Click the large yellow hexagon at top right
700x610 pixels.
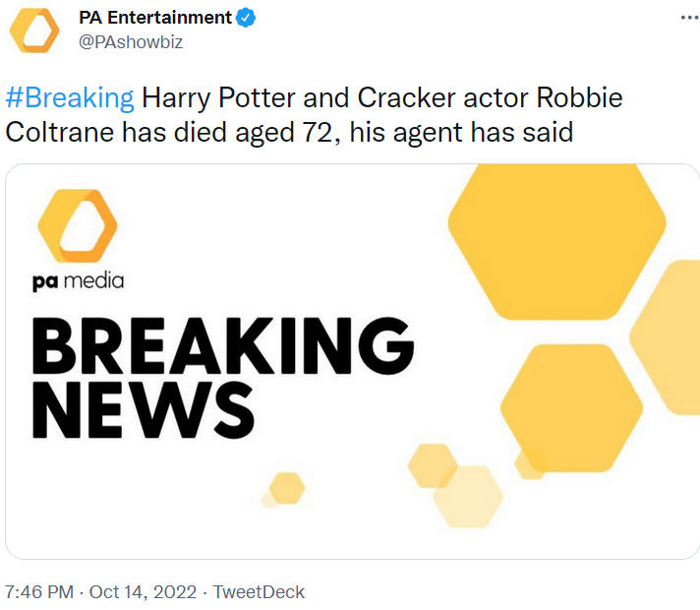[556, 240]
